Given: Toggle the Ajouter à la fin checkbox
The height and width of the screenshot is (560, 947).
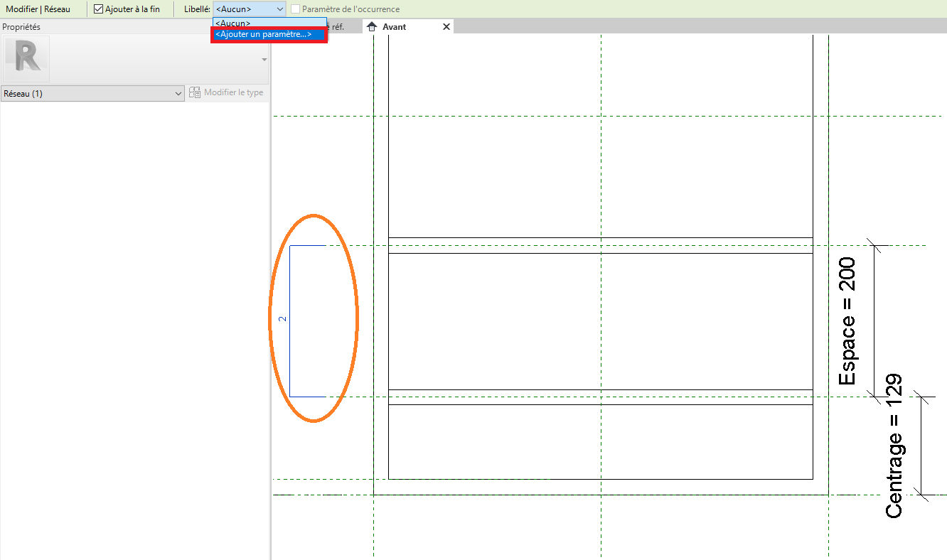Looking at the screenshot, I should [99, 9].
